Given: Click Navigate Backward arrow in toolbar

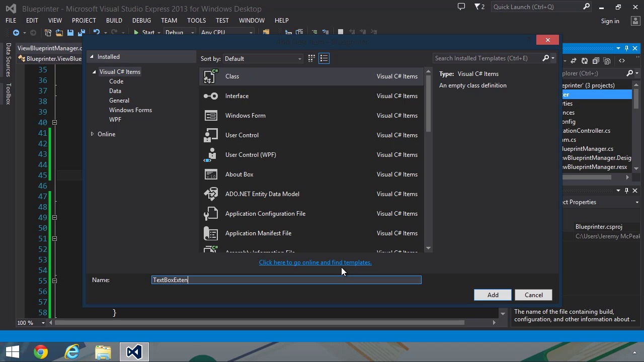Looking at the screenshot, I should [16, 33].
